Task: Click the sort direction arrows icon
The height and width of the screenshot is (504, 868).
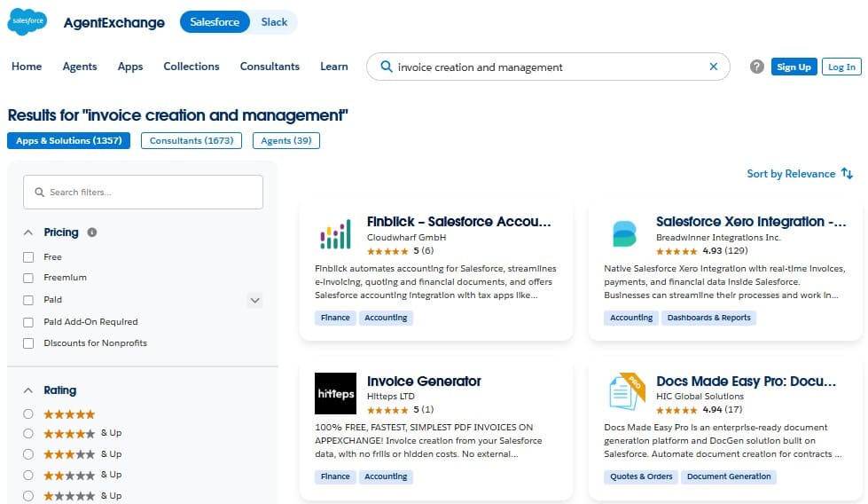Action: (x=847, y=173)
